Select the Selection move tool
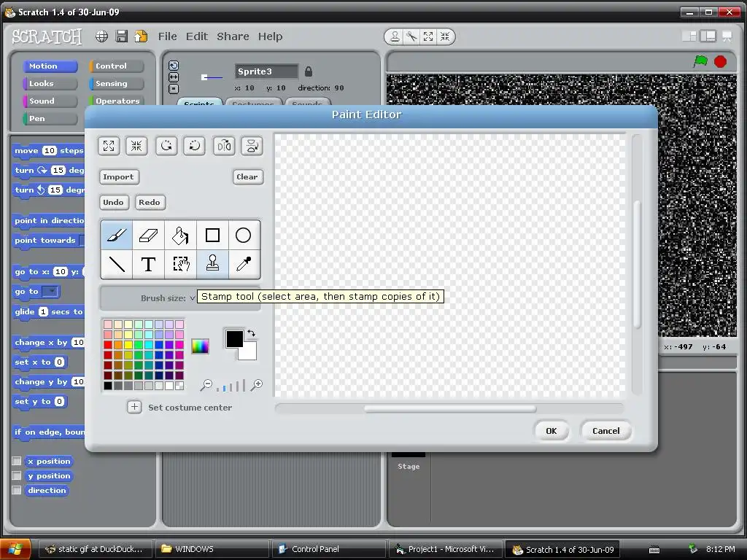The width and height of the screenshot is (747, 560). click(180, 264)
